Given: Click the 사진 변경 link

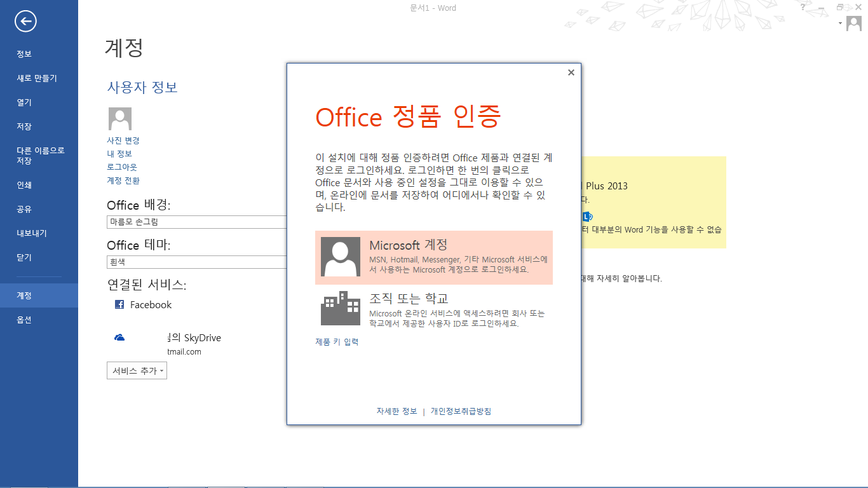Looking at the screenshot, I should [123, 140].
